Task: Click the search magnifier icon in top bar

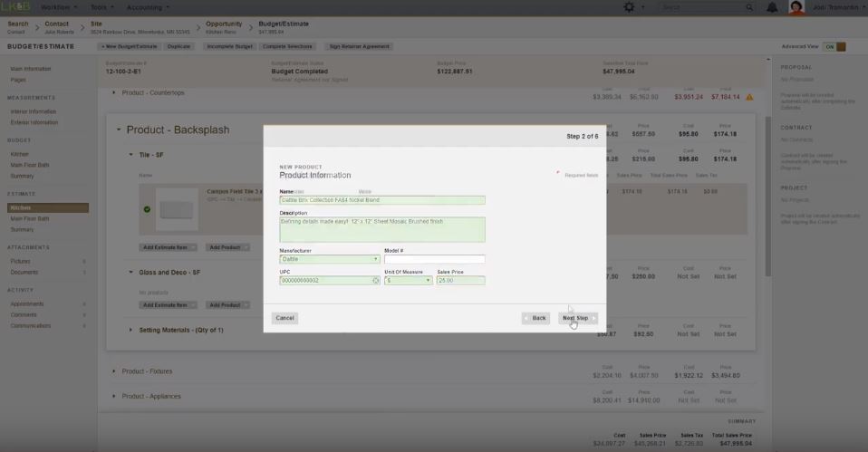Action: [748, 7]
